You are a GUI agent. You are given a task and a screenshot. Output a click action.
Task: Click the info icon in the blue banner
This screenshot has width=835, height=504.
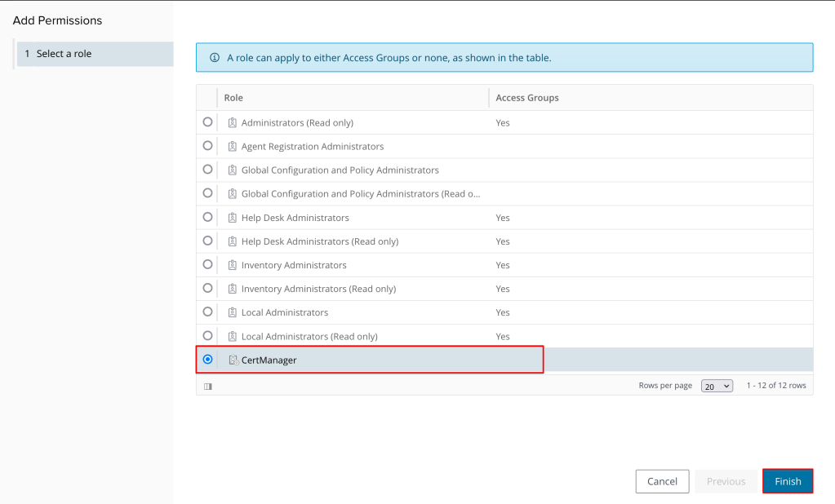(x=215, y=58)
